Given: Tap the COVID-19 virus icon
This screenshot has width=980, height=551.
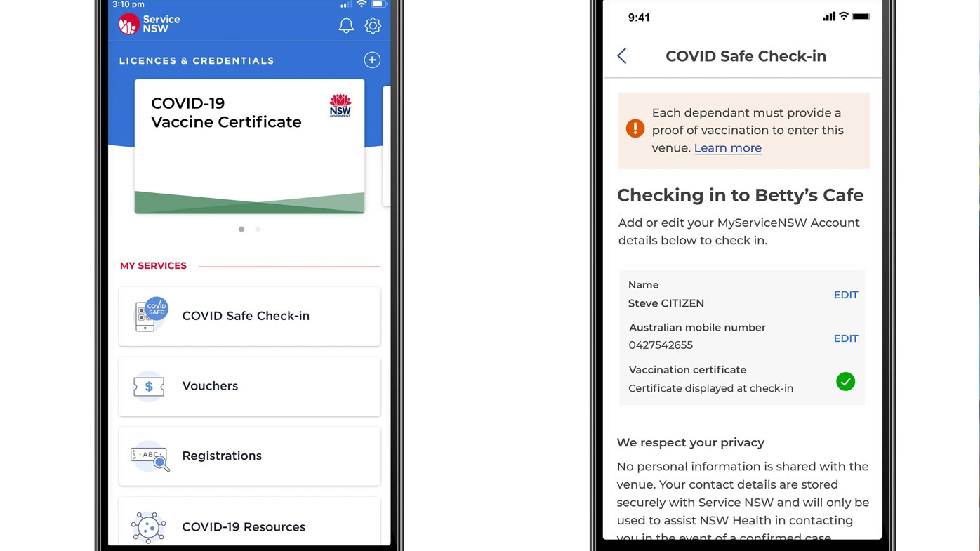Looking at the screenshot, I should click(149, 527).
